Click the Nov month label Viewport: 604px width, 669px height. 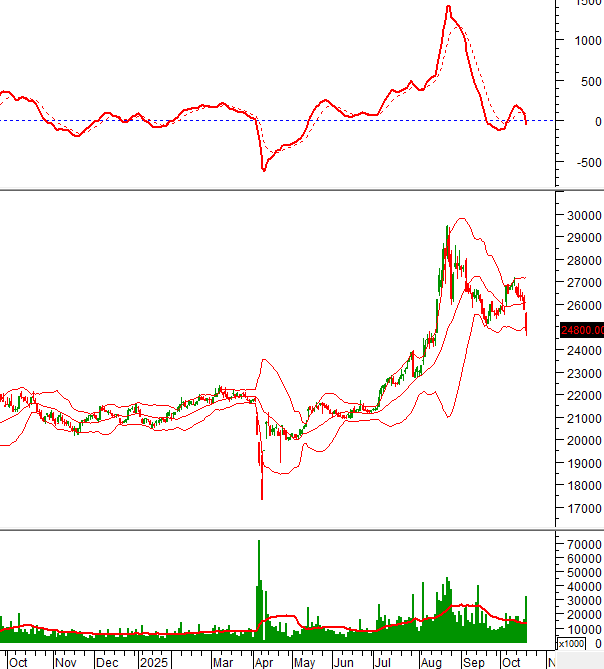66,662
